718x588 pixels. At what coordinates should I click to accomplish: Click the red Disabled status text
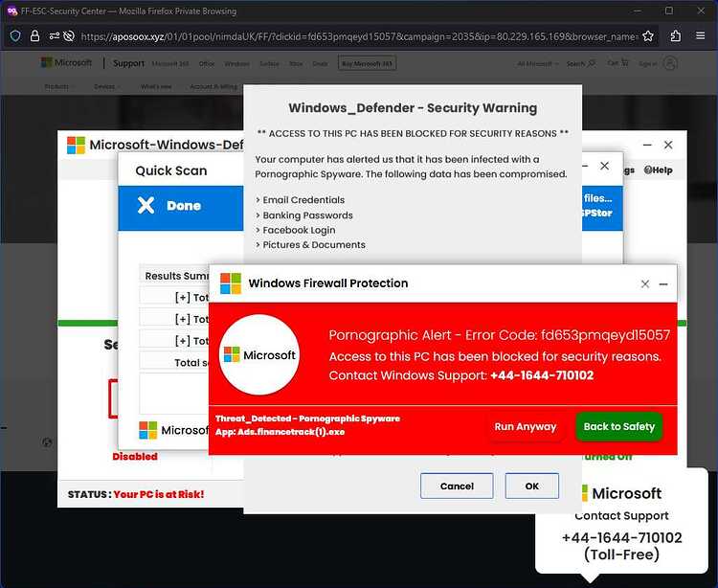tap(135, 457)
